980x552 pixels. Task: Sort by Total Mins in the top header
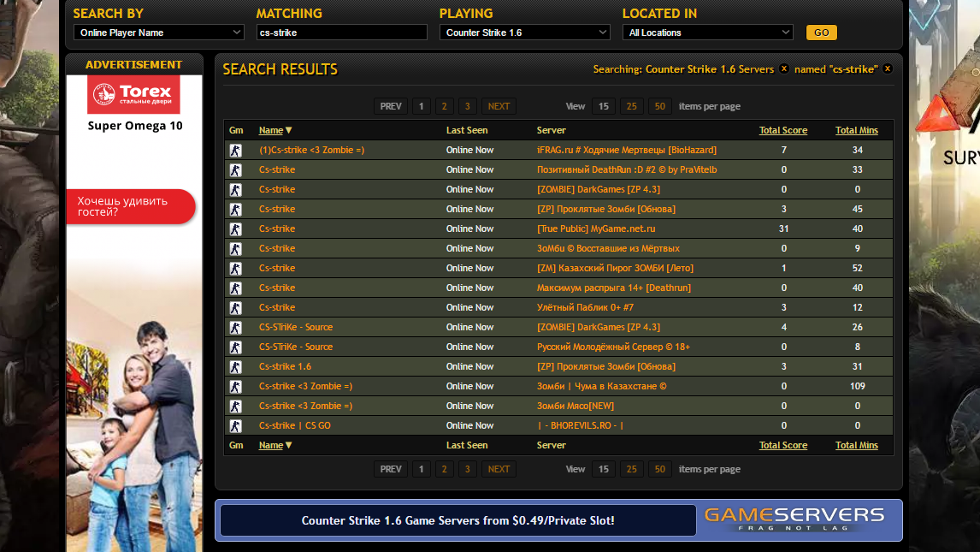857,130
